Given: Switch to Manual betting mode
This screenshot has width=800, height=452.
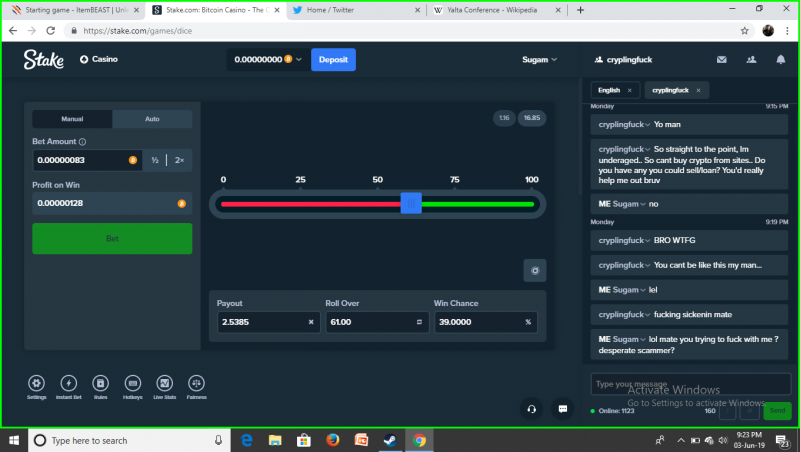Looking at the screenshot, I should coord(72,119).
